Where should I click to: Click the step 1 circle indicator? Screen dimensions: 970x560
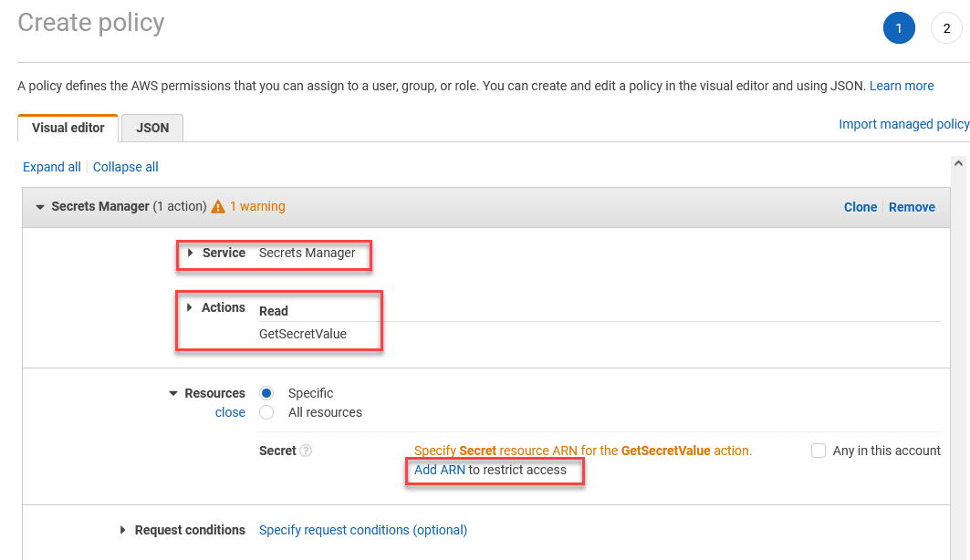tap(899, 28)
